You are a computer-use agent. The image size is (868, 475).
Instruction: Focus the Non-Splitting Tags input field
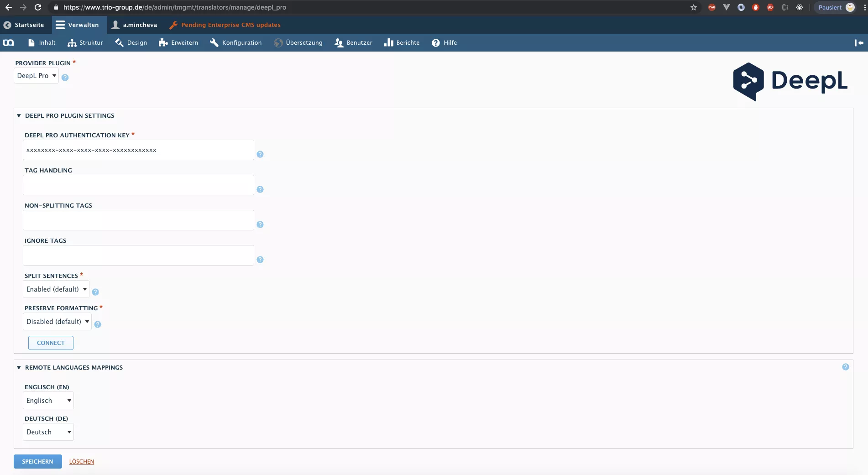pos(138,220)
